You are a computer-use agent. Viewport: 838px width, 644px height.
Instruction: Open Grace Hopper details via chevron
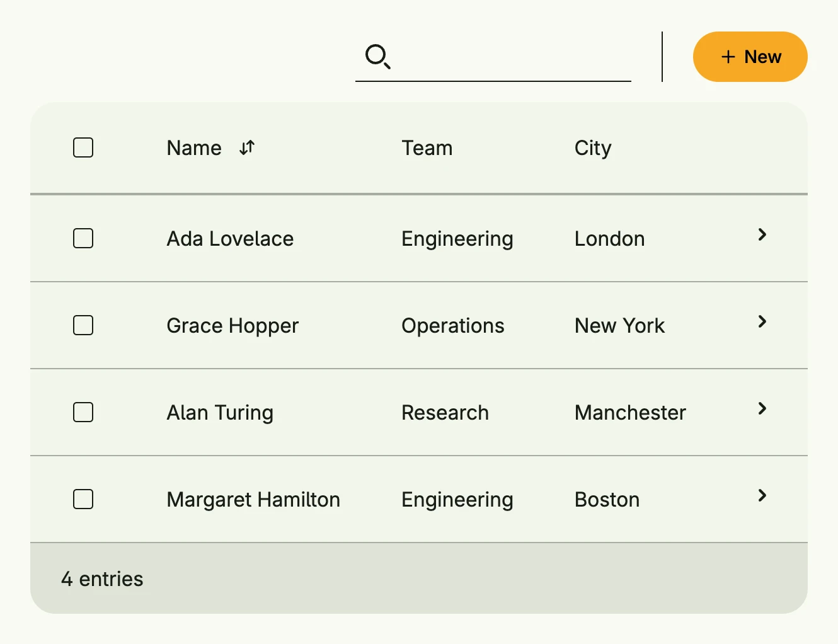point(762,321)
